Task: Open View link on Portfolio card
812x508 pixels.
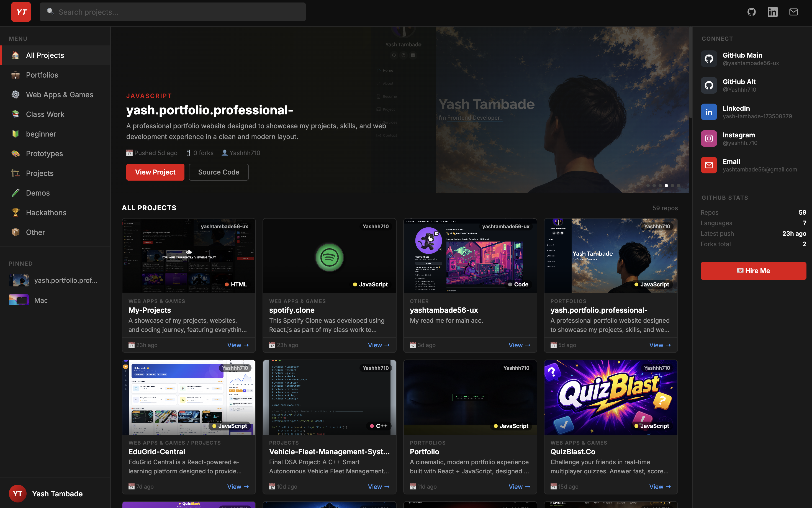Action: 520,486
